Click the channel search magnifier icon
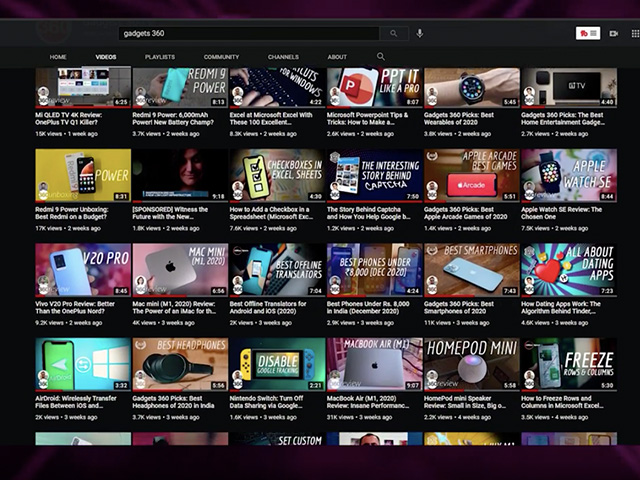This screenshot has width=640, height=480. click(x=380, y=57)
